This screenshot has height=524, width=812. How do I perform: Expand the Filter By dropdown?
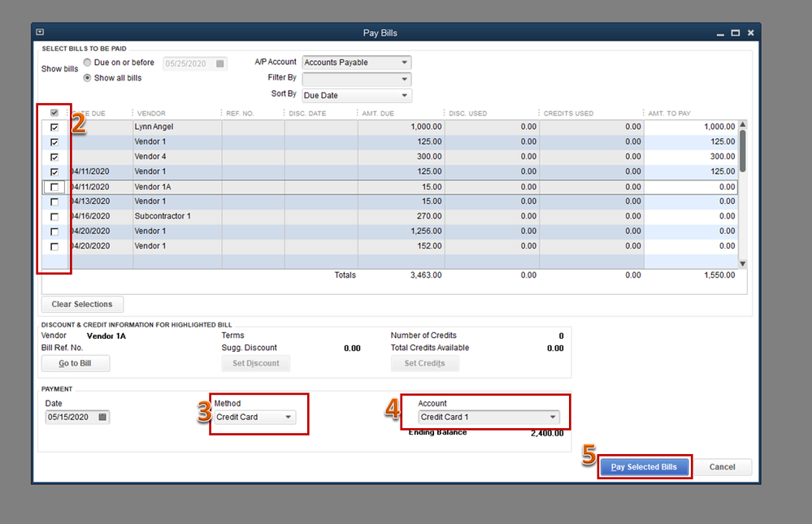point(357,79)
